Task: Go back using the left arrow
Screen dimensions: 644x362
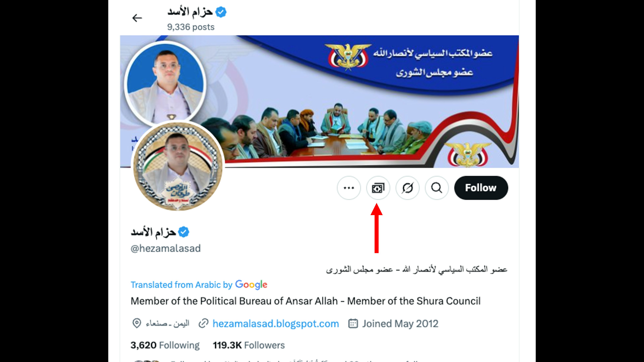Action: 137,18
